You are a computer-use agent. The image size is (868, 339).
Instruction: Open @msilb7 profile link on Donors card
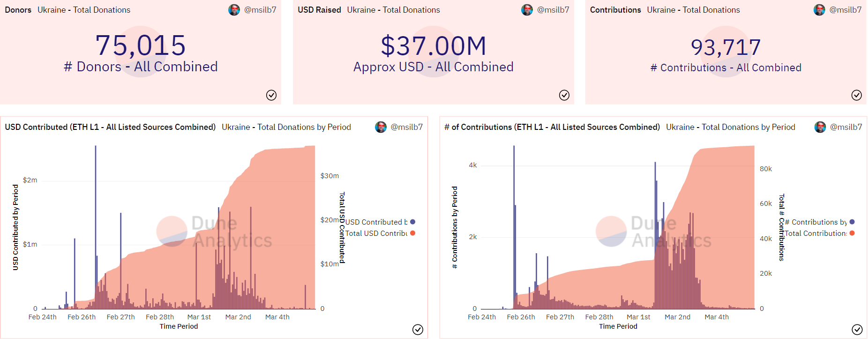tap(260, 10)
